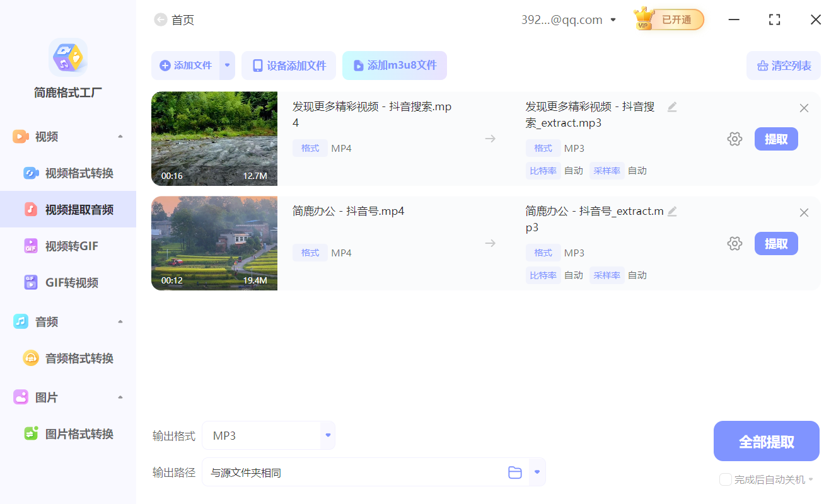Open the 输出格式 MP3 dropdown
836x504 pixels.
tap(327, 435)
